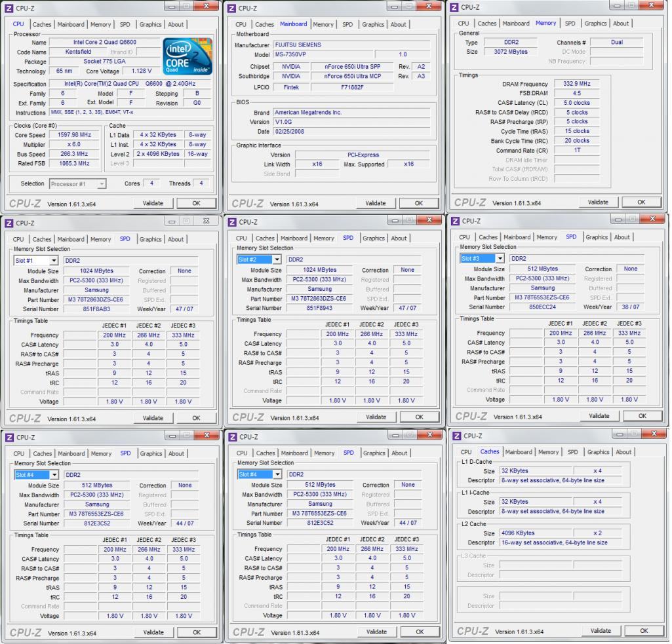Open the Slot #3 memory slot dropdown
The width and height of the screenshot is (672, 644).
coord(500,259)
